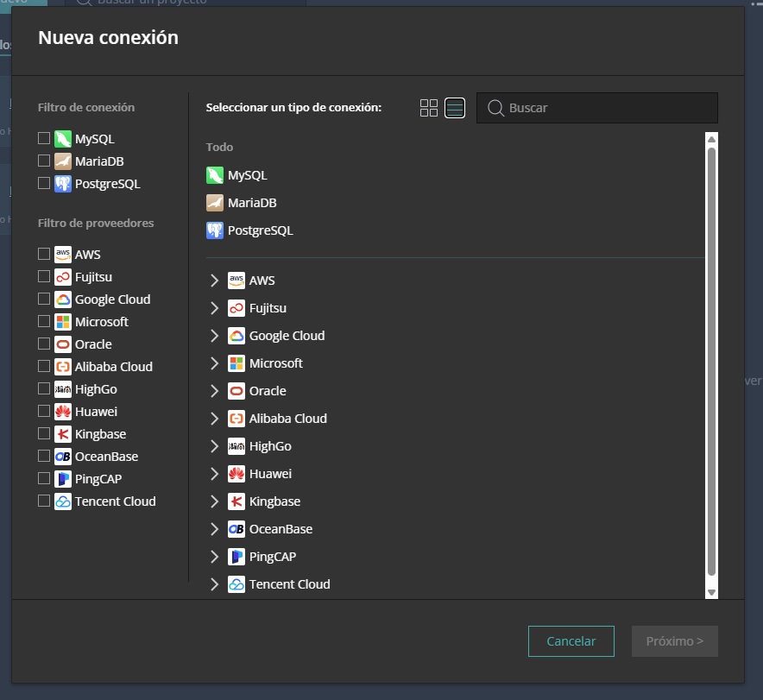Click the magnifier icon in the Buscar field

(495, 108)
